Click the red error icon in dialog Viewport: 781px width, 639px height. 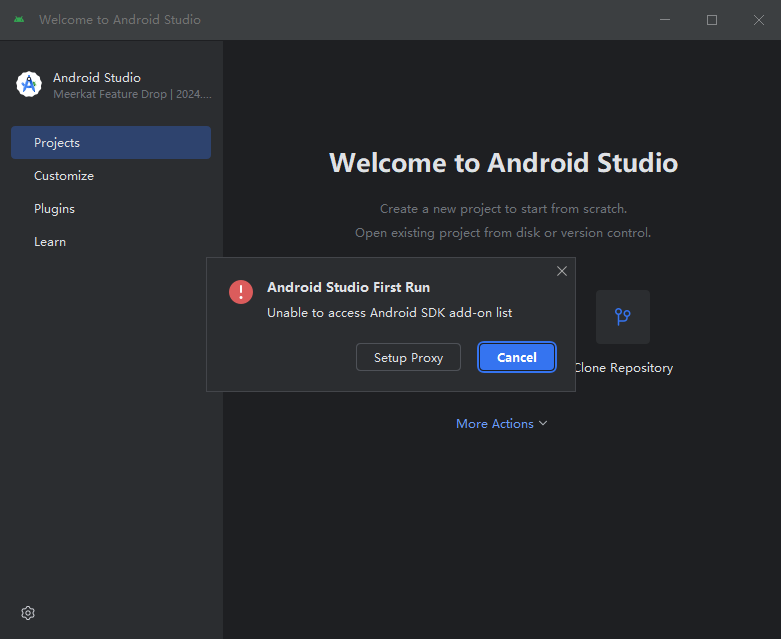pos(241,291)
